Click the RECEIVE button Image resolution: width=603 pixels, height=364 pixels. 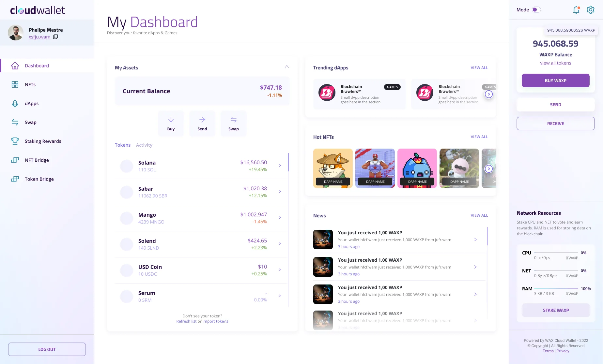[556, 124]
